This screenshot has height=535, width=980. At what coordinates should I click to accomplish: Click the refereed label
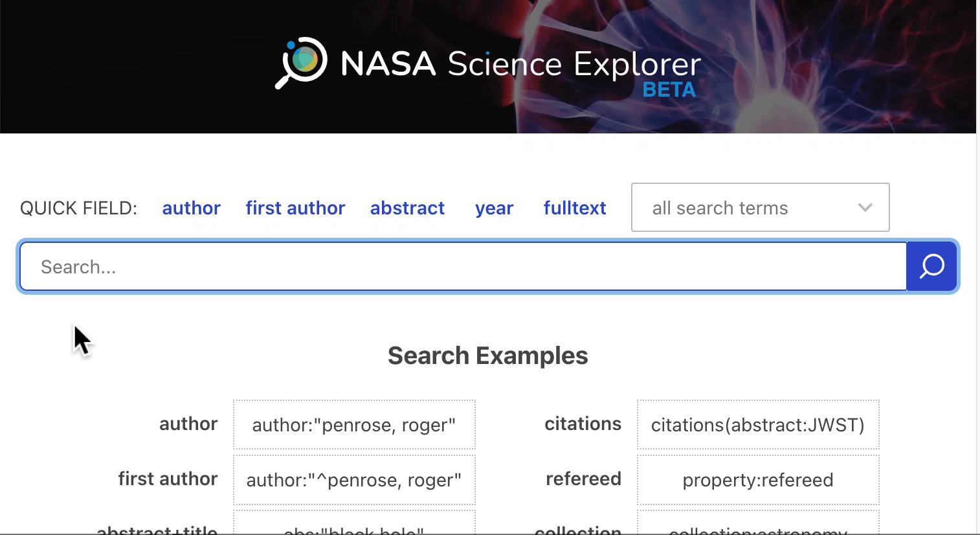click(583, 479)
